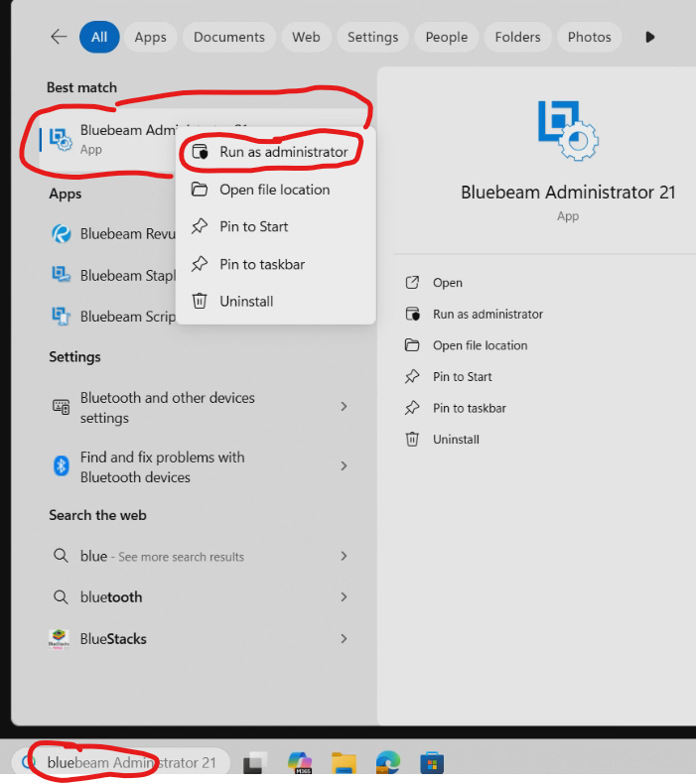Click the BlueStacks logo icon
The width and height of the screenshot is (696, 784).
(59, 639)
